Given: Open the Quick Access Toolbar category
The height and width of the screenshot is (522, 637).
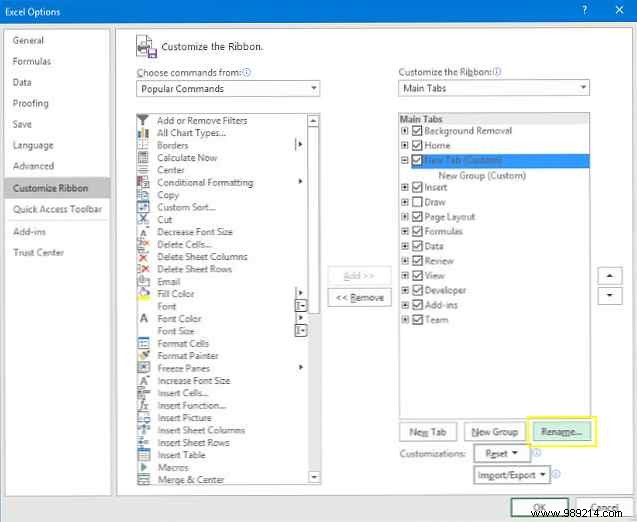Looking at the screenshot, I should (57, 209).
